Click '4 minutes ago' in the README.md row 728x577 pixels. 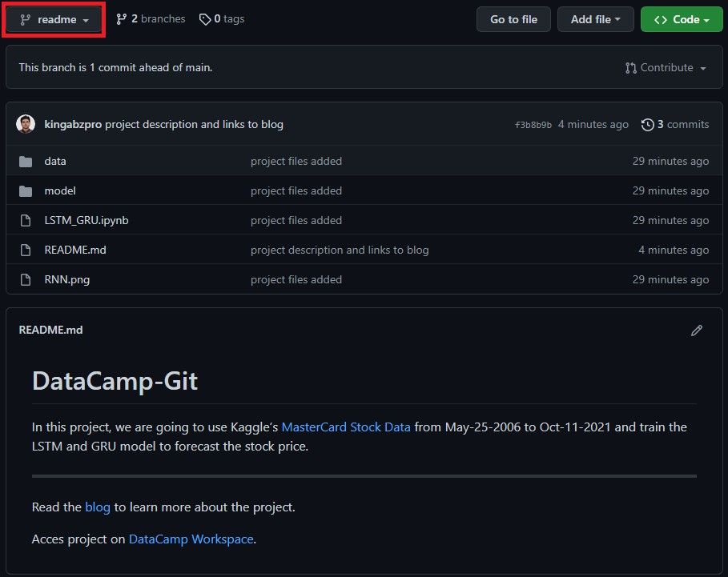pos(674,250)
